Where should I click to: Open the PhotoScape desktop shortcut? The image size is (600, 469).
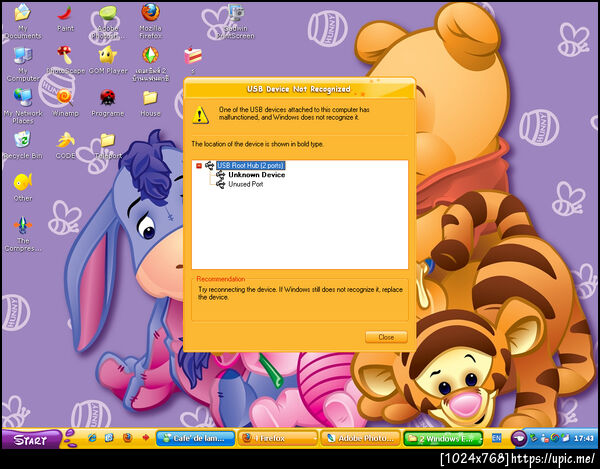(x=65, y=60)
